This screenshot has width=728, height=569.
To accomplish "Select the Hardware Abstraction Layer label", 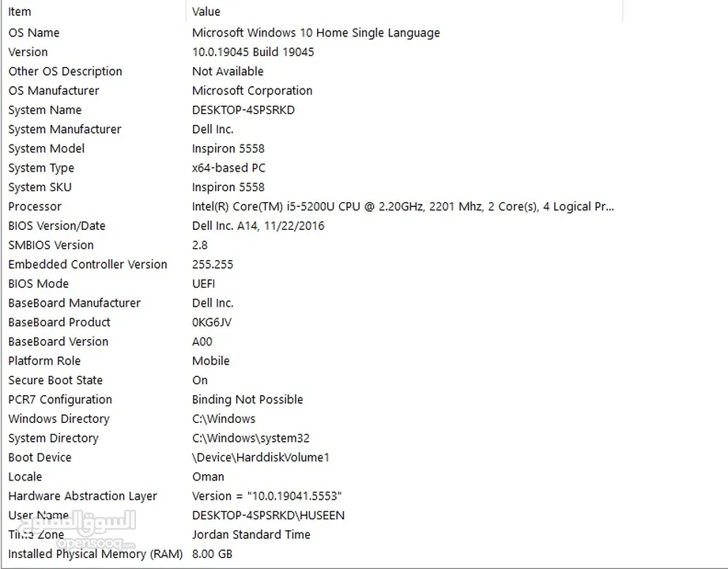I will tap(83, 496).
